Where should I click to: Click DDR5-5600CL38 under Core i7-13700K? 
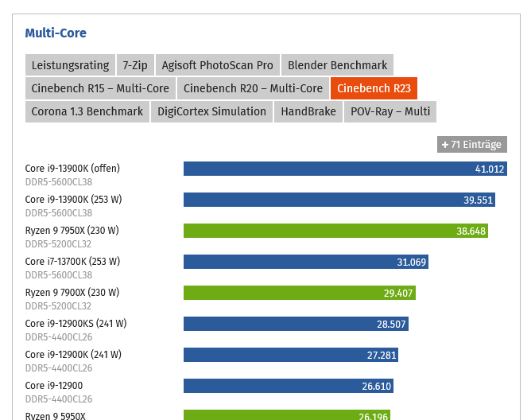point(59,275)
